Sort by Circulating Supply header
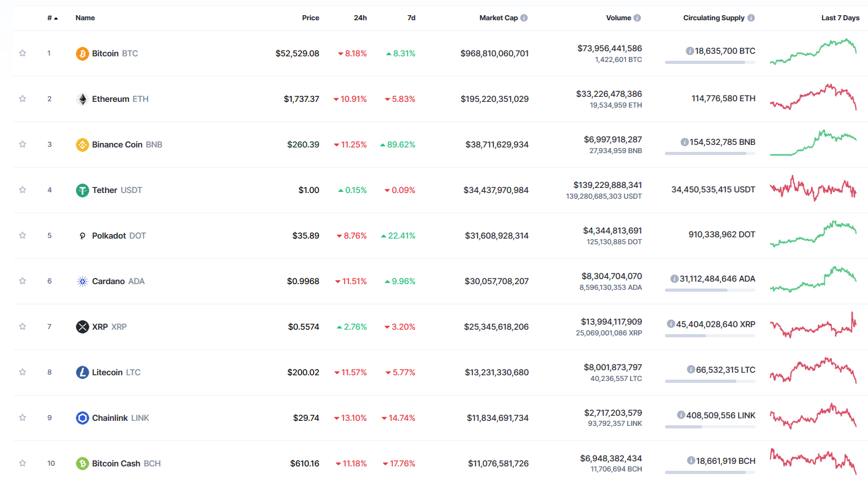This screenshot has height=486, width=868. [714, 18]
